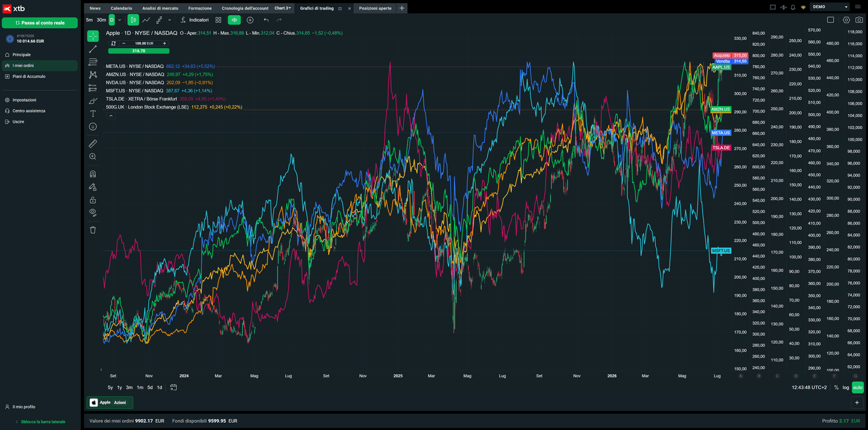Viewport: 868px width, 430px height.
Task: Click Sblocca la barra laterale
Action: (x=40, y=422)
